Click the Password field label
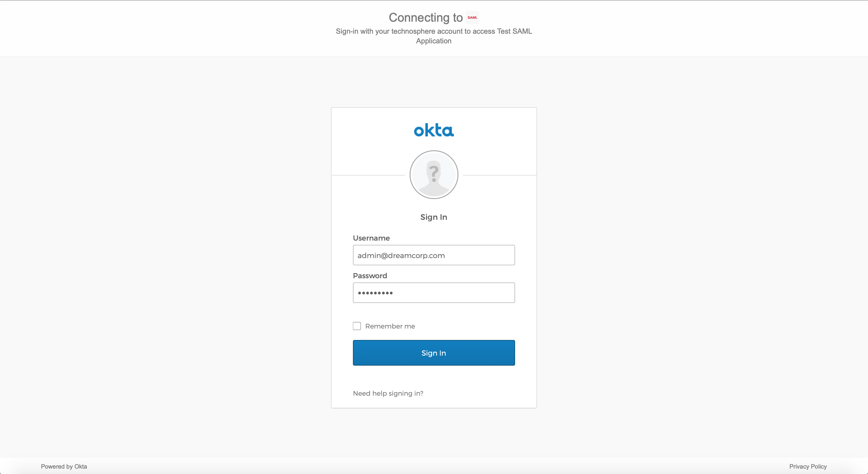The width and height of the screenshot is (868, 474). click(370, 276)
